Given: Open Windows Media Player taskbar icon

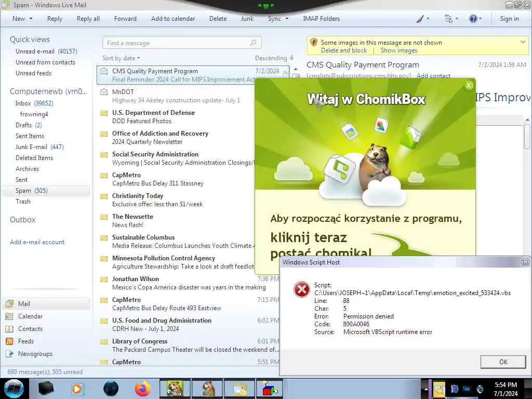Looking at the screenshot, I should (x=77, y=389).
